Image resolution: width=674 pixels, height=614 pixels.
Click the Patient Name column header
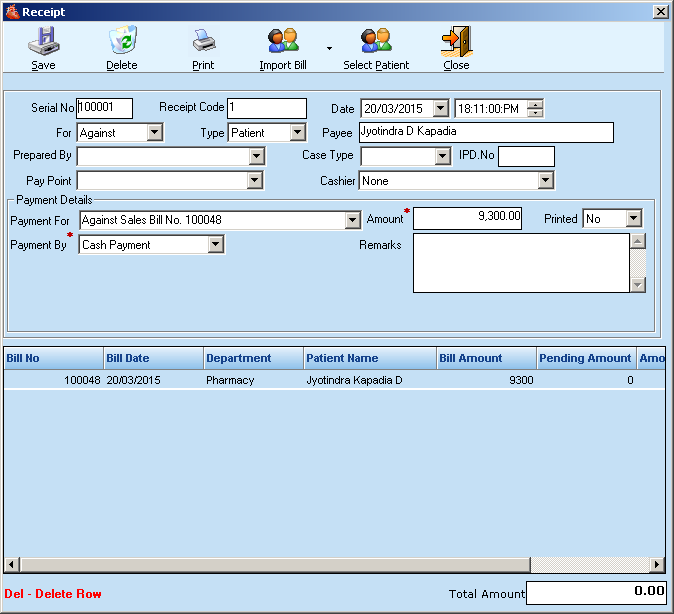point(369,358)
